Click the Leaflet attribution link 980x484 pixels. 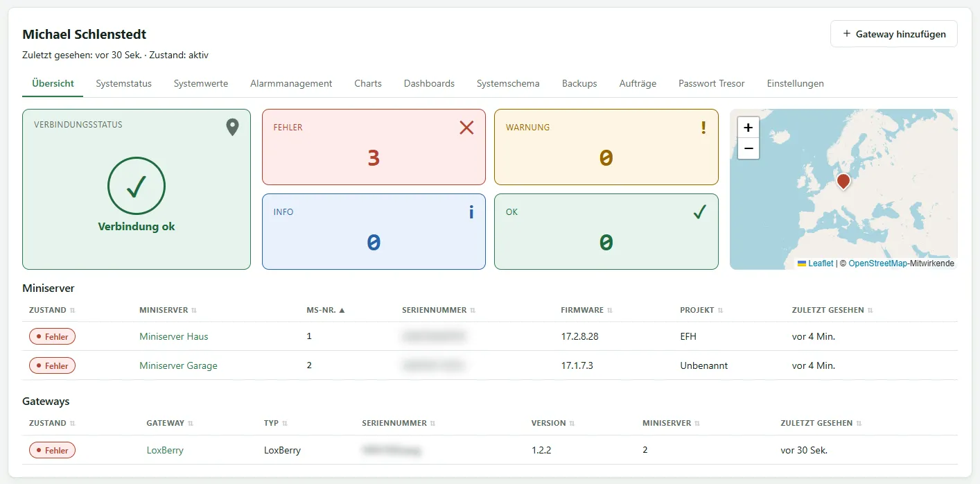[821, 263]
